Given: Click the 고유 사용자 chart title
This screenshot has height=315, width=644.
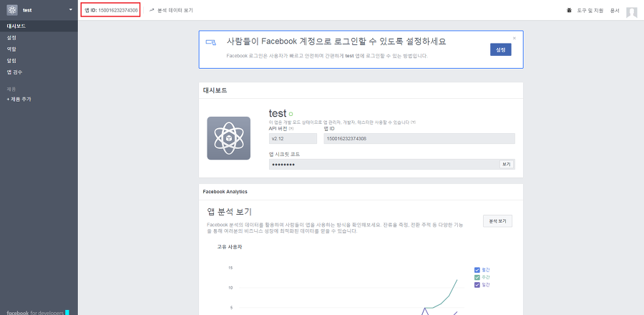Looking at the screenshot, I should click(230, 247).
